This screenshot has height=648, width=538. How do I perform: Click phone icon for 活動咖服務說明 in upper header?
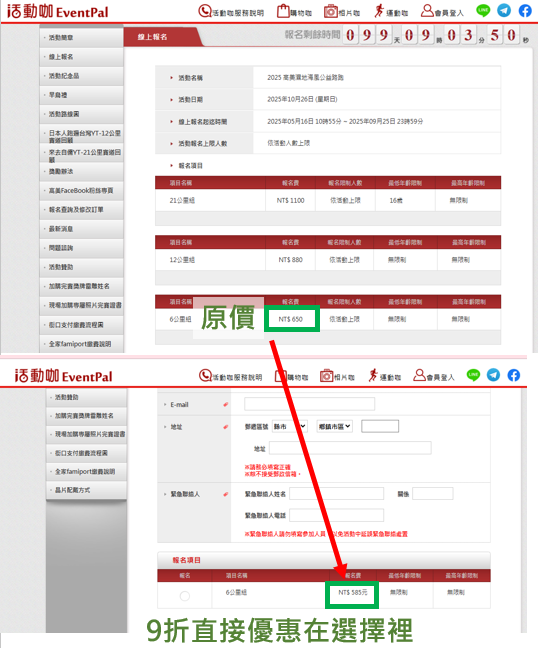pos(205,11)
